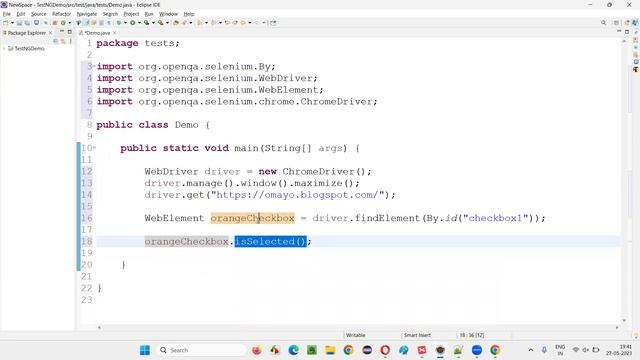Open the Source menu

(39, 14)
